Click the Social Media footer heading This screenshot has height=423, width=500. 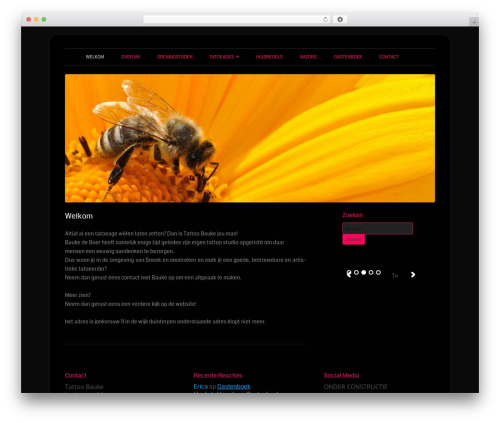click(341, 375)
